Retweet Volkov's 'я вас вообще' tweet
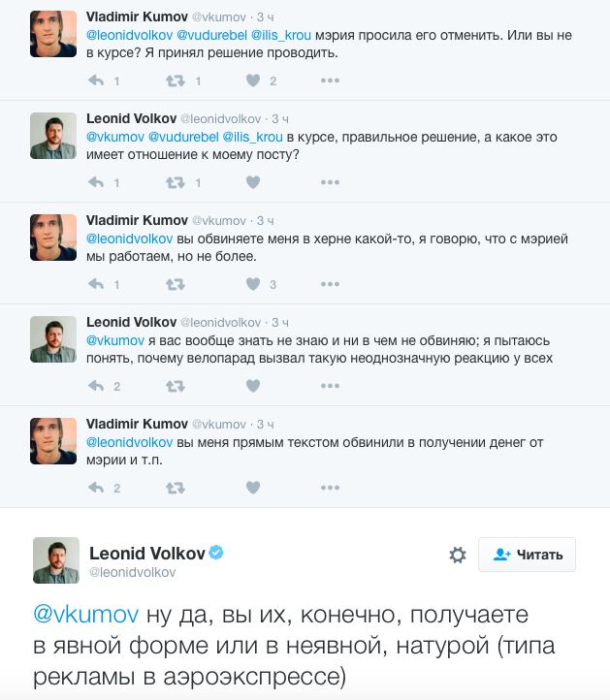This screenshot has height=700, width=610. [x=175, y=386]
